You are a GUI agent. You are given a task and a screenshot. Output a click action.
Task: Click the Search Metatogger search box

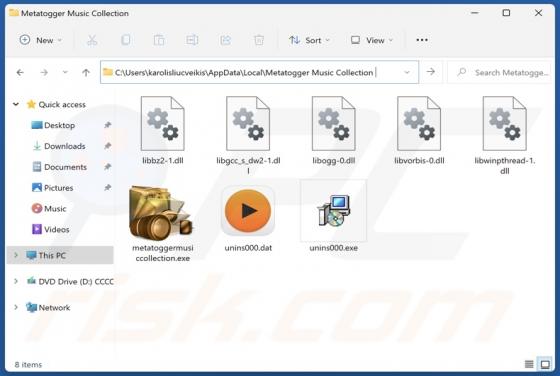499,72
